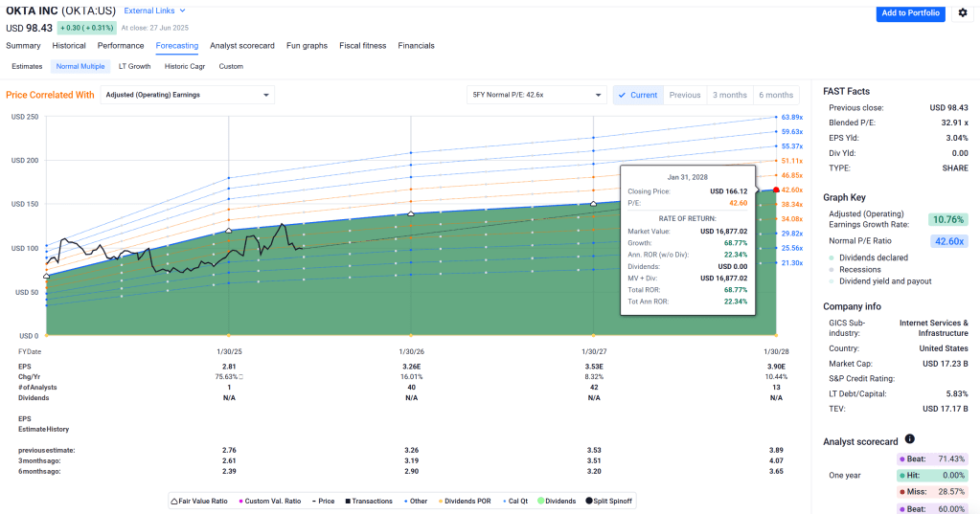Toggle Fair Value Ratio triangle in legend
980x514 pixels.
[175, 501]
